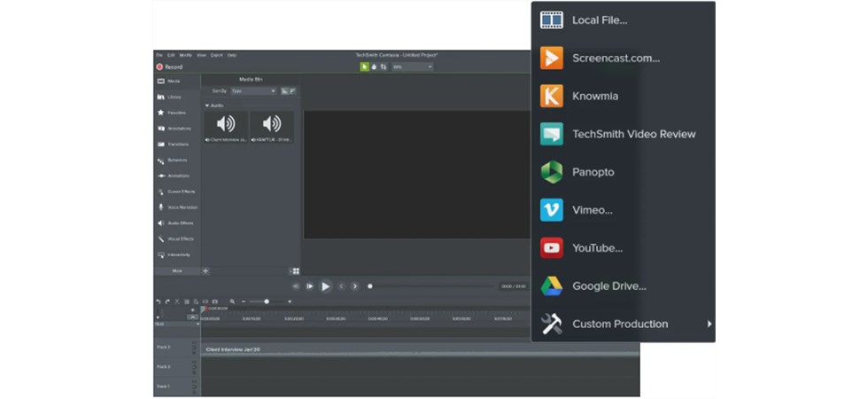Open the Media tab in the sidebar
This screenshot has width=868, height=399.
(177, 81)
